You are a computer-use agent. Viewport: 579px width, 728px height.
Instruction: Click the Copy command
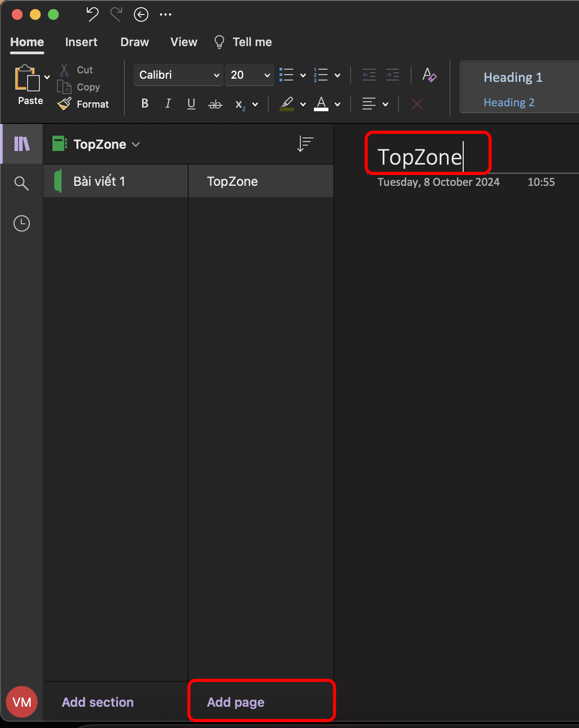(x=79, y=87)
